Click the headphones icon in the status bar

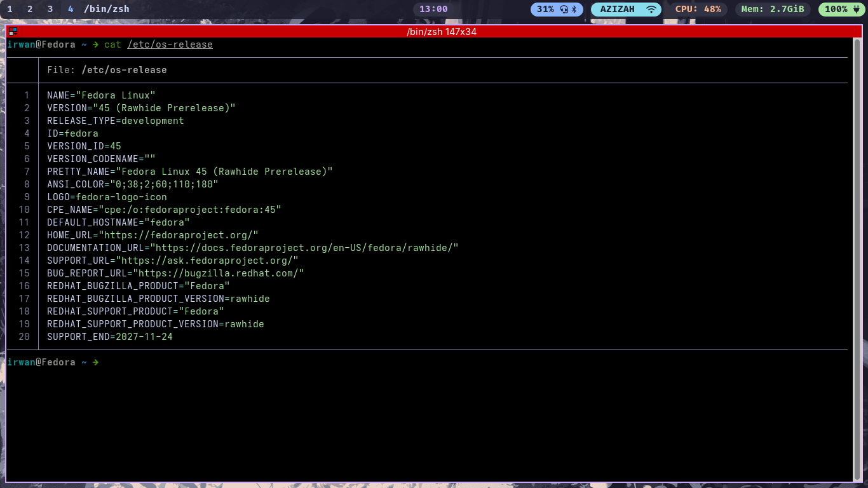[x=563, y=10]
